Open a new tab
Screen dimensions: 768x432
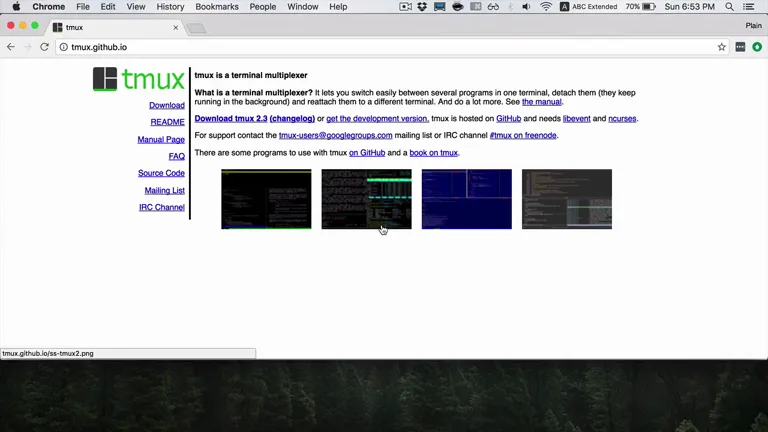pos(196,28)
